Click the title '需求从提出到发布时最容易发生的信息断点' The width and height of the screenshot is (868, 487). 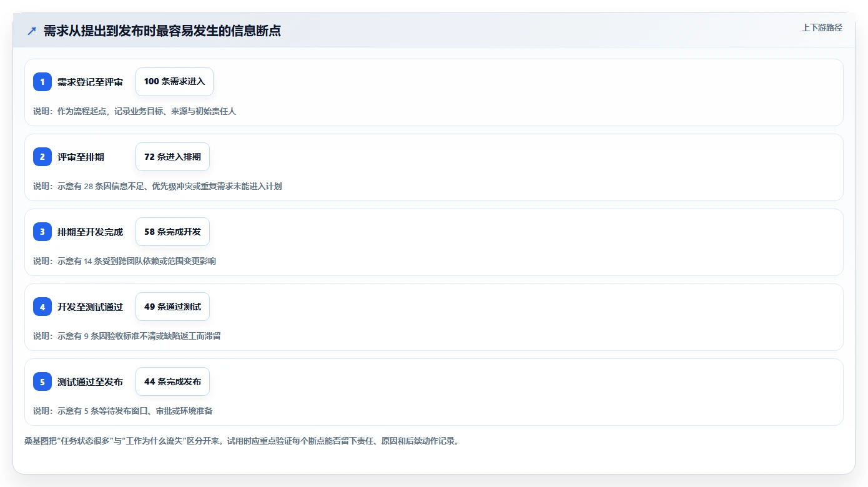coord(162,31)
